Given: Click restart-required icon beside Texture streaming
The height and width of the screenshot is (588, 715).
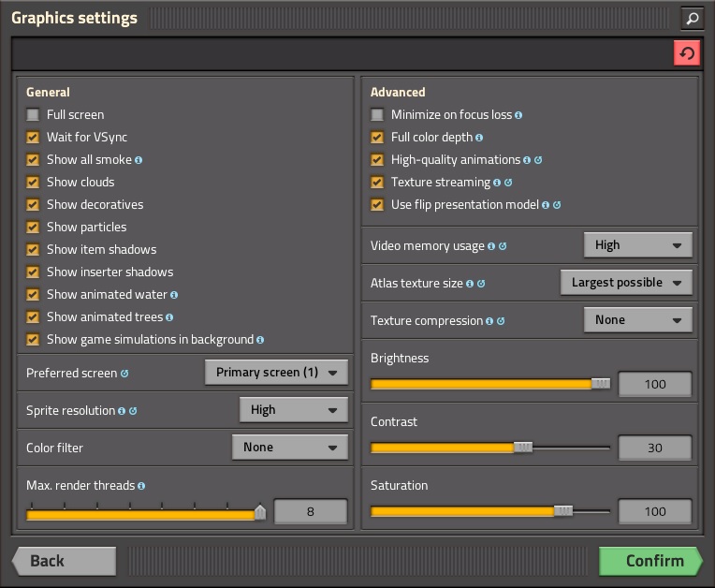Looking at the screenshot, I should click(508, 183).
